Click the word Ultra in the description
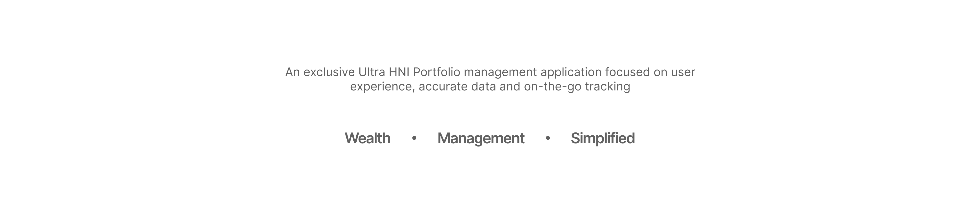This screenshot has height=212, width=980. click(372, 72)
